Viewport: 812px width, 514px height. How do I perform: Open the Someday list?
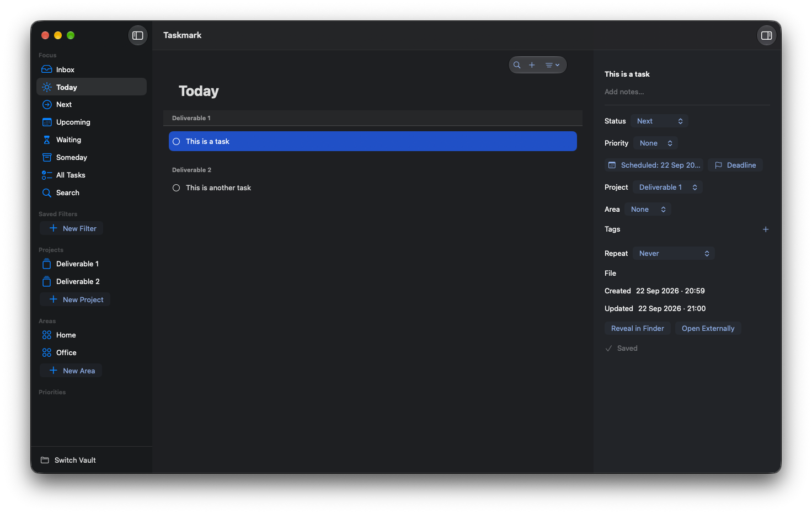pyautogui.click(x=92, y=158)
